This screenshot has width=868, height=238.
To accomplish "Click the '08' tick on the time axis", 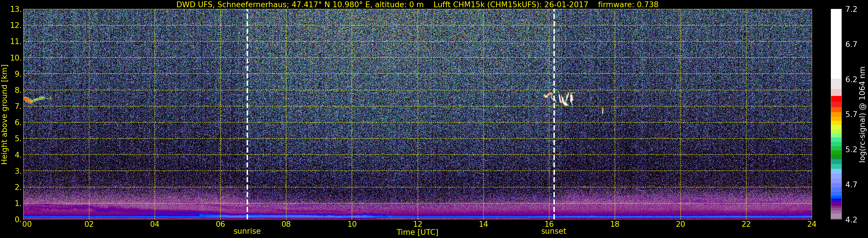I will coord(286,224).
